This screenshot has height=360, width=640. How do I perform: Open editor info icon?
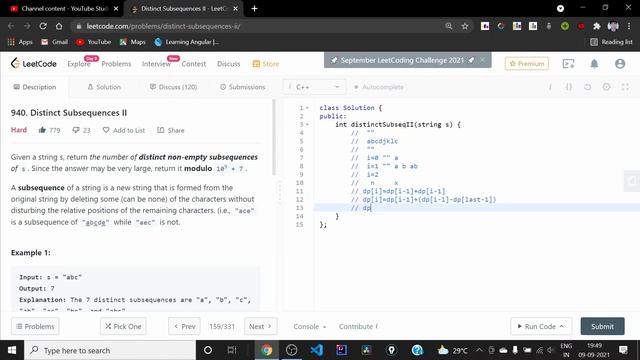tap(550, 87)
